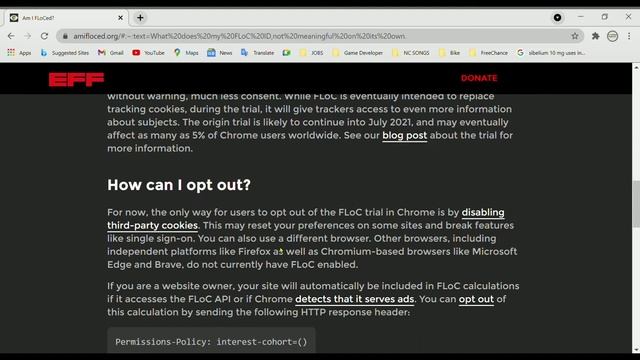640x360 pixels.
Task: Click the scrollbar down arrow
Action: (636, 350)
